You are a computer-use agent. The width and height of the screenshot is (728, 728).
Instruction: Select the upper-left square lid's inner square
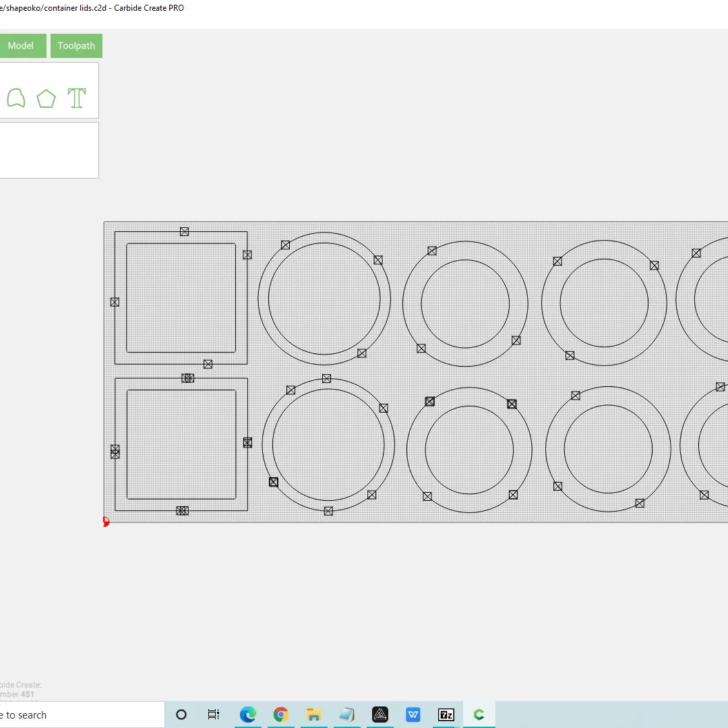coord(181,298)
